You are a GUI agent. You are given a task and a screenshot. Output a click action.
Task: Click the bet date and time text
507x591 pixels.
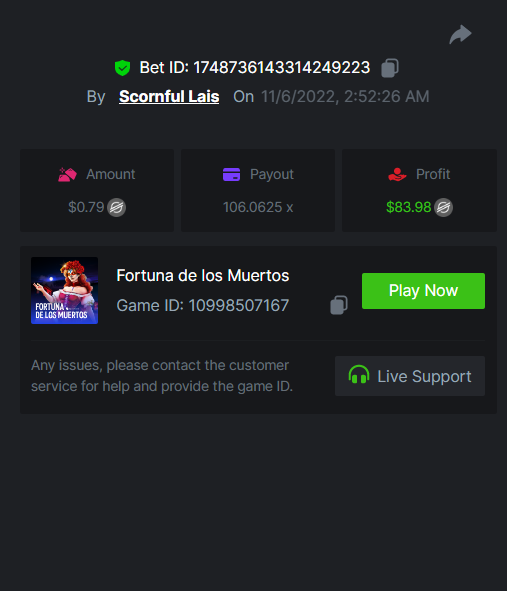(345, 96)
